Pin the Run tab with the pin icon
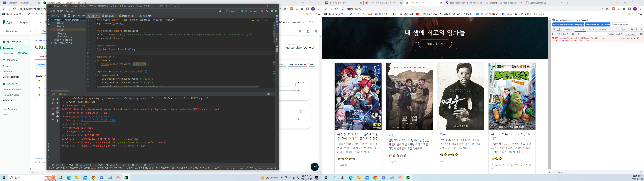Viewport: 644px width, 181px height. tap(52, 120)
